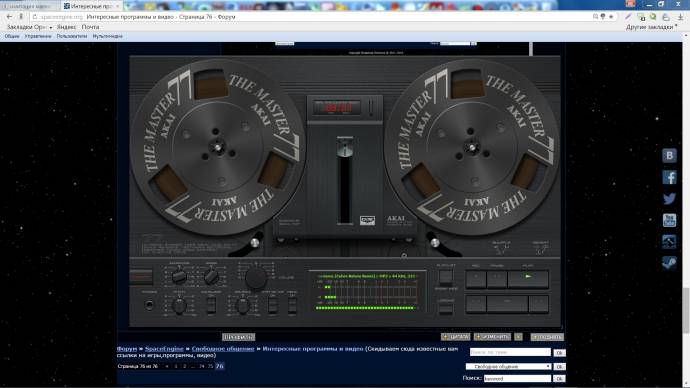Open the sidebar icon above Steam
Screen dimensions: 690x388
pos(669,242)
